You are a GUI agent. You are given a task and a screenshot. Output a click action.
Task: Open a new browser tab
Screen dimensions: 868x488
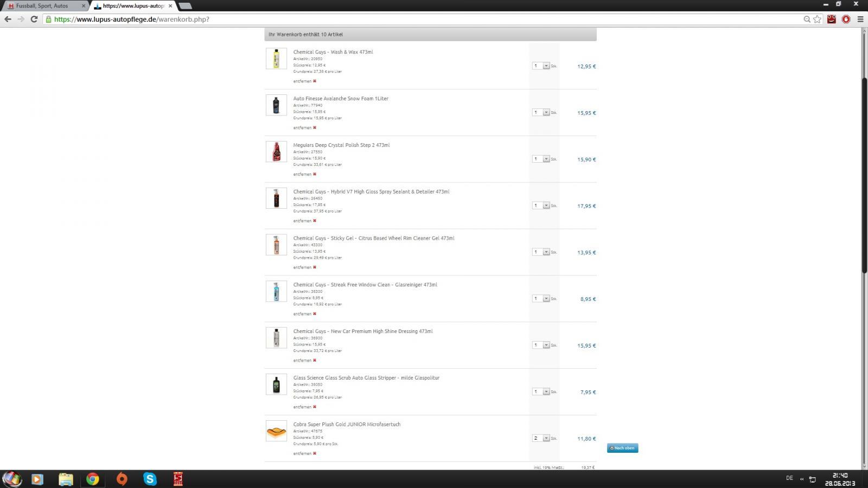[185, 6]
